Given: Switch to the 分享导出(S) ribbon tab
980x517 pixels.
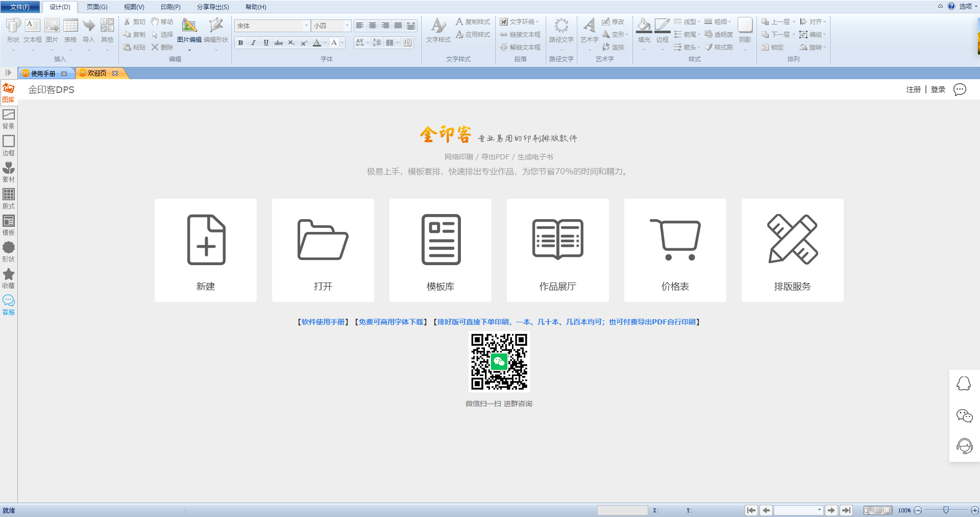Looking at the screenshot, I should coord(213,7).
